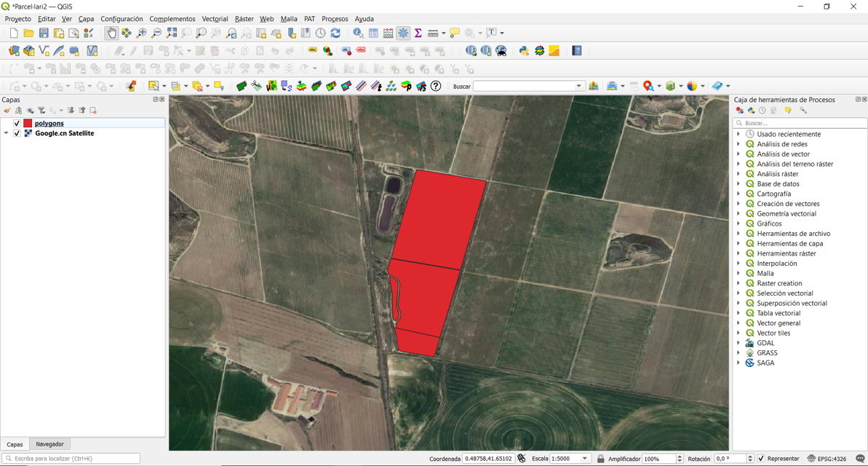Expand Análisis de redes group
Screen dimensions: 868x466
(x=738, y=144)
